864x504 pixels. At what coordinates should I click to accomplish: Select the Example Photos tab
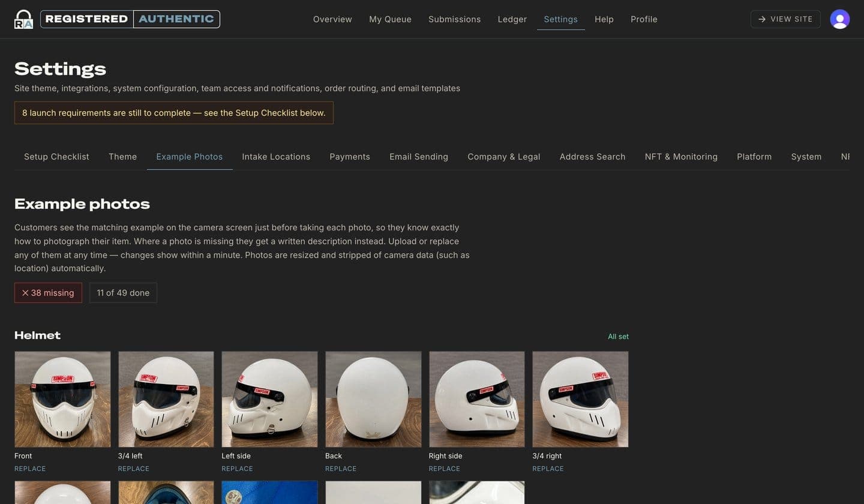[190, 157]
